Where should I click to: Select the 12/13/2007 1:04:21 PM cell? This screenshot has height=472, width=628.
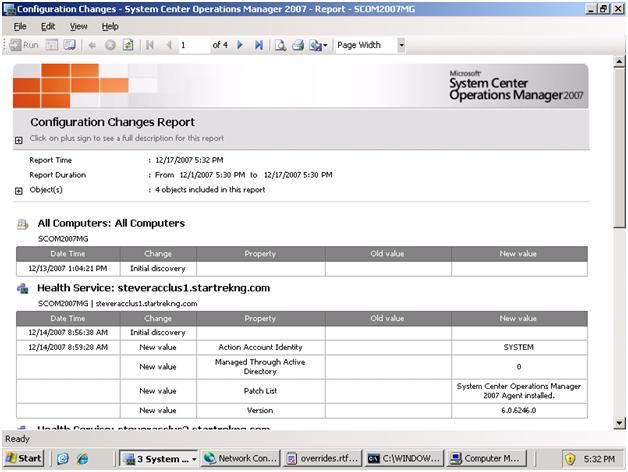(68, 268)
